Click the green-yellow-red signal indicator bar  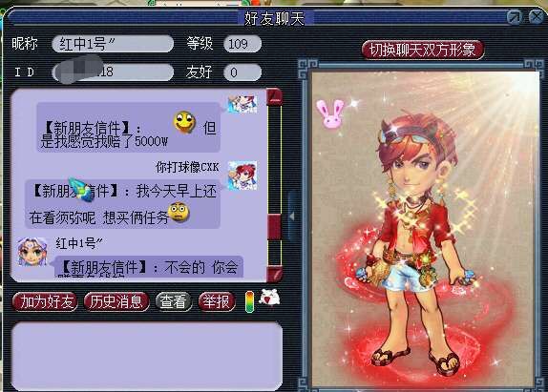(249, 301)
